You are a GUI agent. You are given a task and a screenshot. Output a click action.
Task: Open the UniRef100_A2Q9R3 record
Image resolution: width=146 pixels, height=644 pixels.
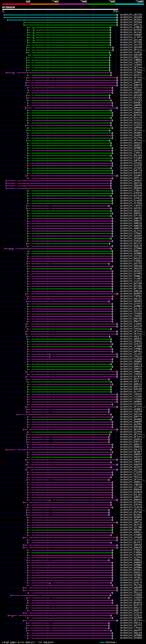coord(131,175)
